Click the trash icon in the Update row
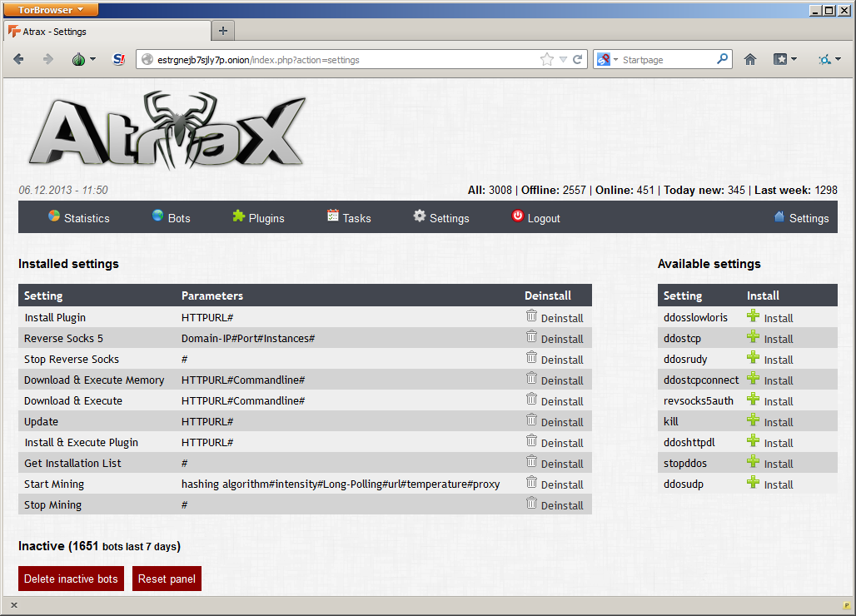The height and width of the screenshot is (616, 856). coord(531,420)
